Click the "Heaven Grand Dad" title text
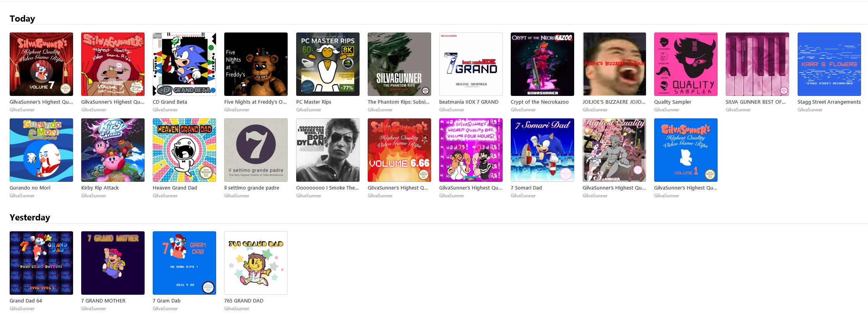Screen dimensions: 868x316 175,188
